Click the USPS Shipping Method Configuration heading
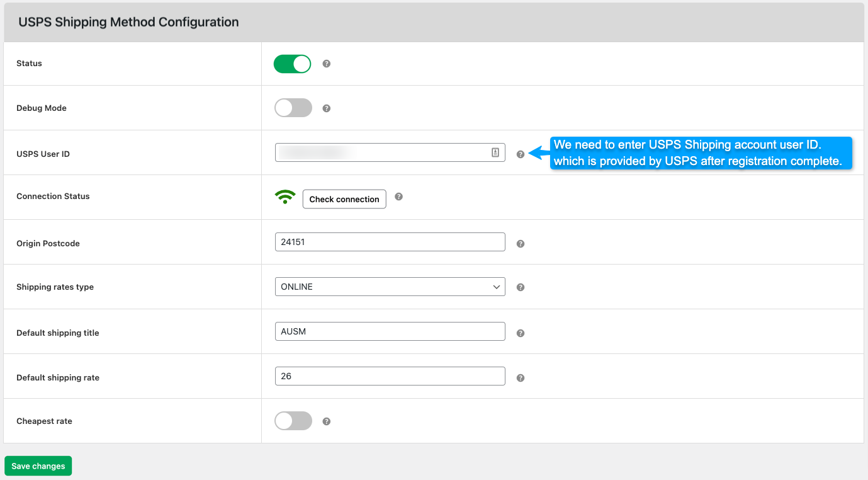This screenshot has height=480, width=868. coord(128,22)
